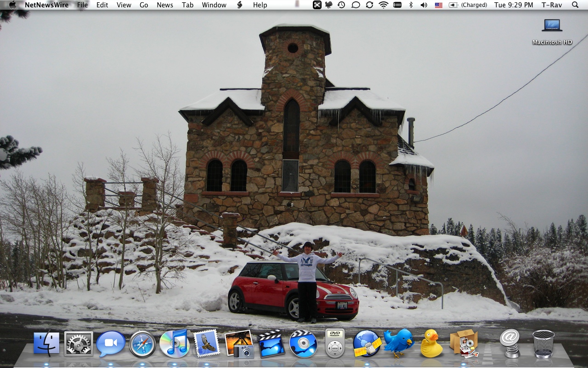This screenshot has width=588, height=368.
Task: Open the Window menu
Action: [x=214, y=5]
